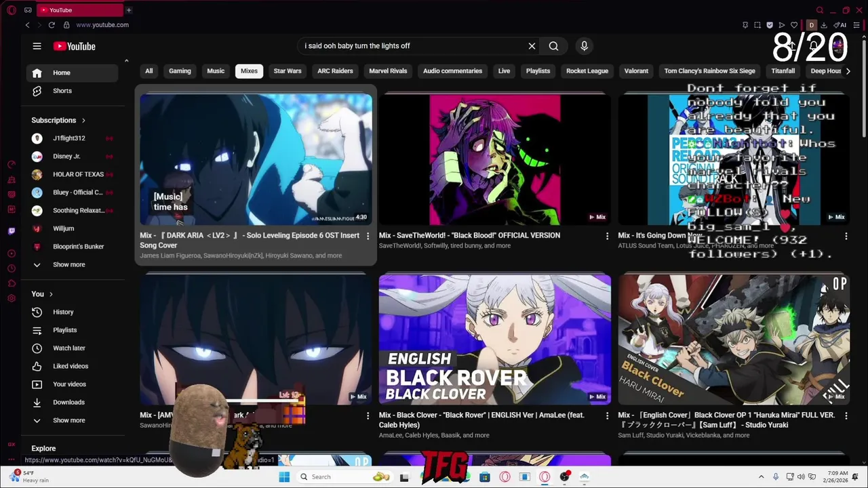This screenshot has height=488, width=868.
Task: Open Watch later in sidebar
Action: click(x=73, y=348)
